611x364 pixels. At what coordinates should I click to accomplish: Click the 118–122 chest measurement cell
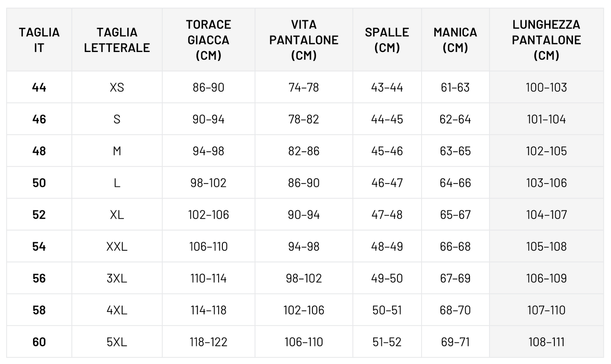pos(208,342)
